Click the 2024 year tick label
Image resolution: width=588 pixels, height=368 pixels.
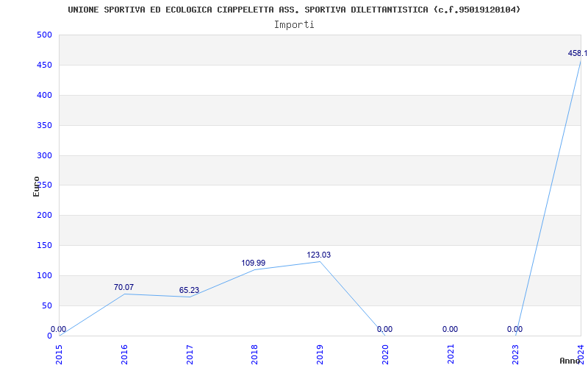[581, 354]
